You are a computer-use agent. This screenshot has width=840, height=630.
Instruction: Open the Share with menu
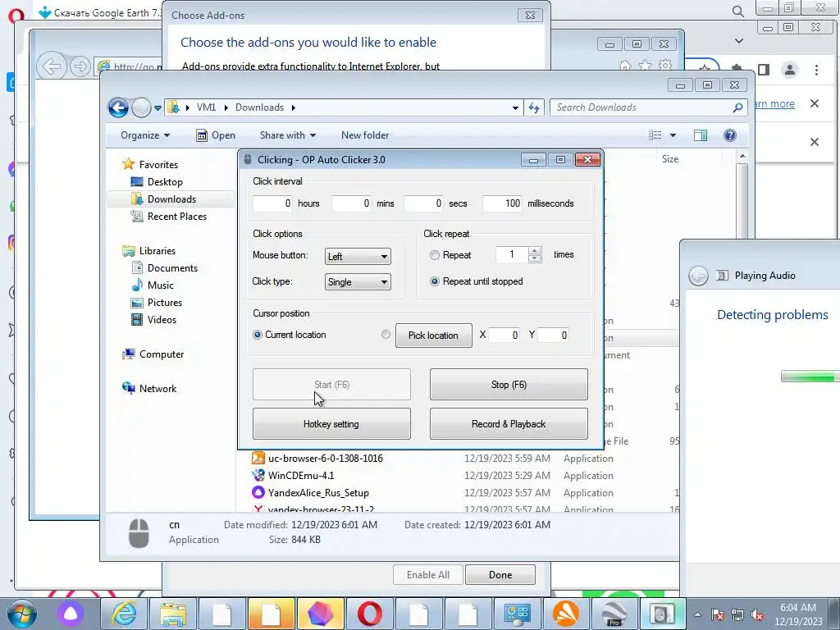coord(288,135)
